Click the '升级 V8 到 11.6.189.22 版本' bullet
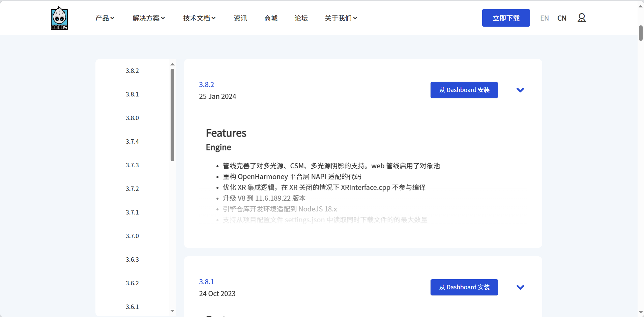Image resolution: width=644 pixels, height=317 pixels. [x=264, y=198]
